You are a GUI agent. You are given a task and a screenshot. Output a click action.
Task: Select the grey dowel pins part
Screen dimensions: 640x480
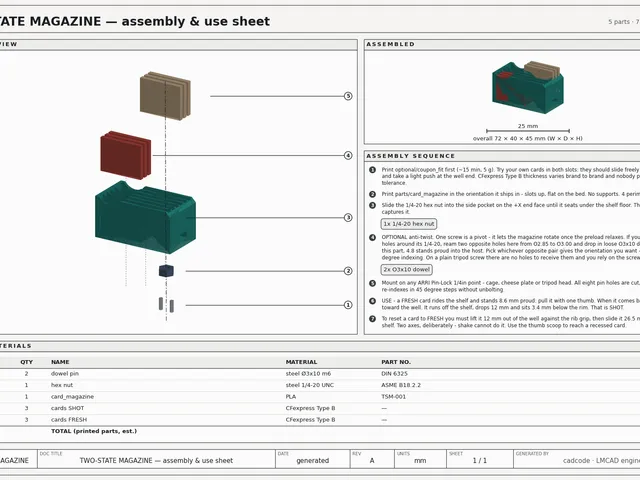click(166, 304)
